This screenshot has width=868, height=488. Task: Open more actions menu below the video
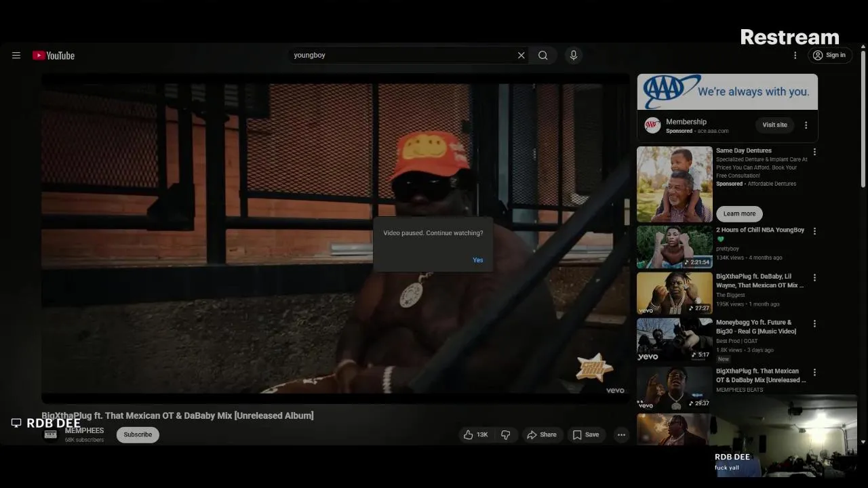pyautogui.click(x=621, y=435)
